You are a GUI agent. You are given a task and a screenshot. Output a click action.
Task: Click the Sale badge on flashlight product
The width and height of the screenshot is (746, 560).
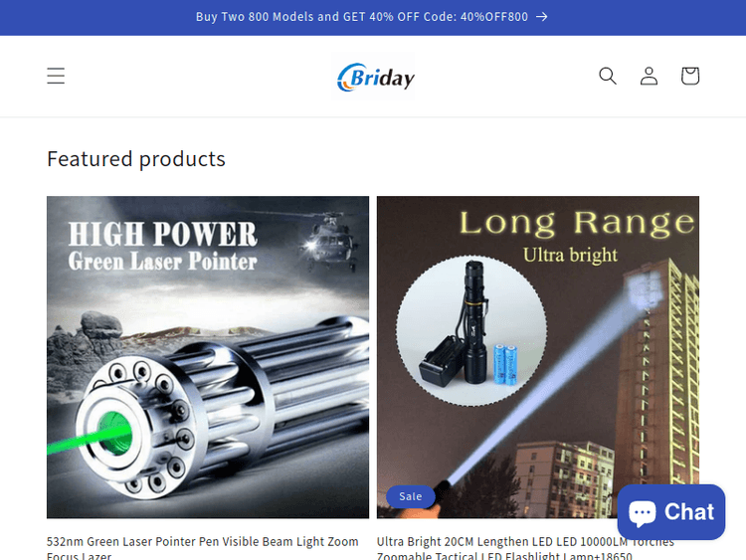[410, 496]
